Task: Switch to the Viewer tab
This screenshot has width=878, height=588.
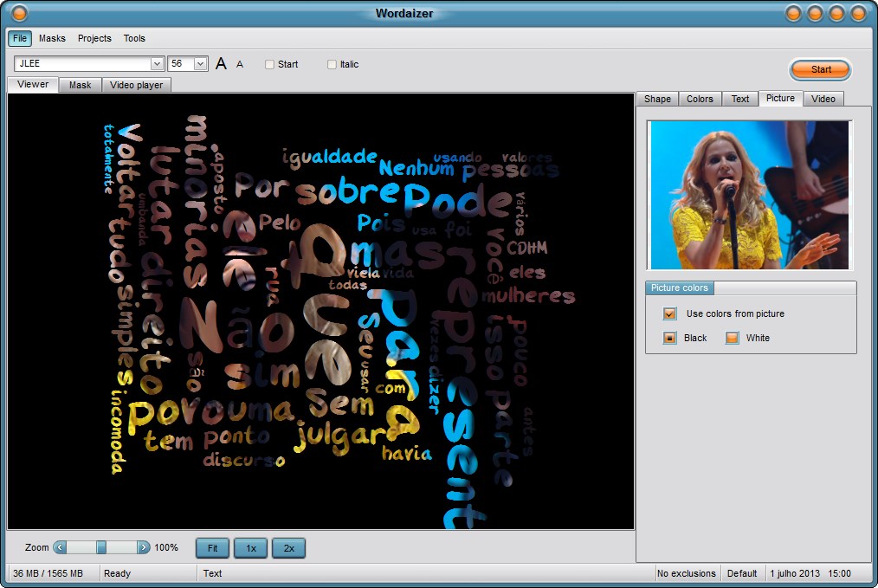Action: [33, 84]
